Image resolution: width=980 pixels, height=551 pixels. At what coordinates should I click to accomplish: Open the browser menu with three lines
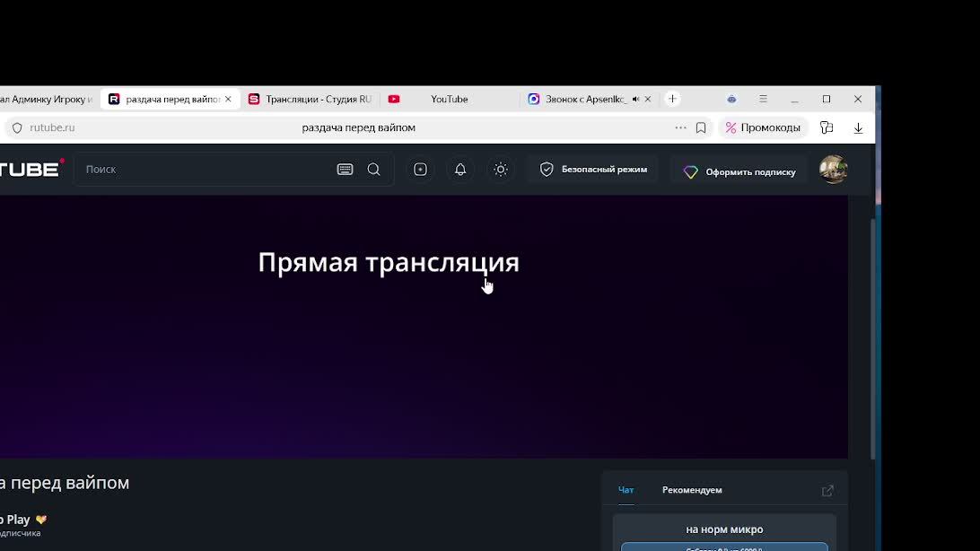click(x=763, y=99)
